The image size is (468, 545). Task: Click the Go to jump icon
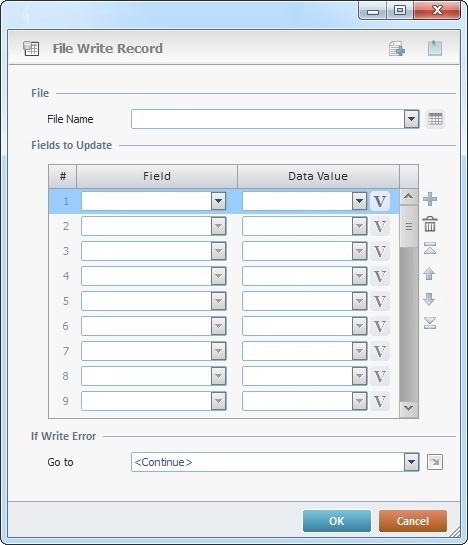coord(435,462)
